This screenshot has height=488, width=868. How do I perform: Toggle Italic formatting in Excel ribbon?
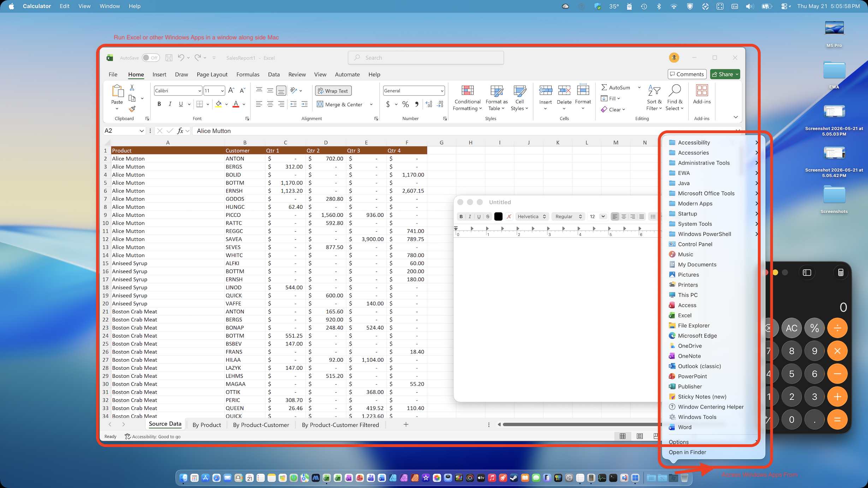click(170, 104)
